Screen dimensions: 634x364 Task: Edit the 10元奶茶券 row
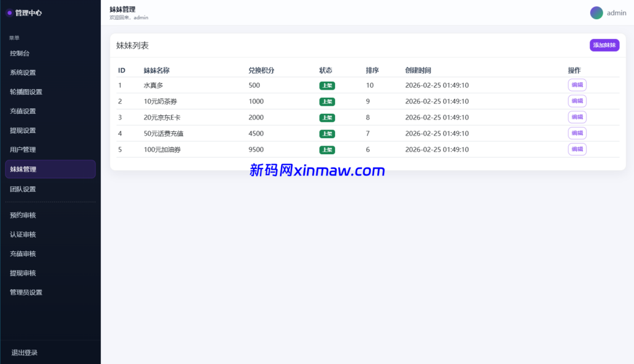(577, 101)
